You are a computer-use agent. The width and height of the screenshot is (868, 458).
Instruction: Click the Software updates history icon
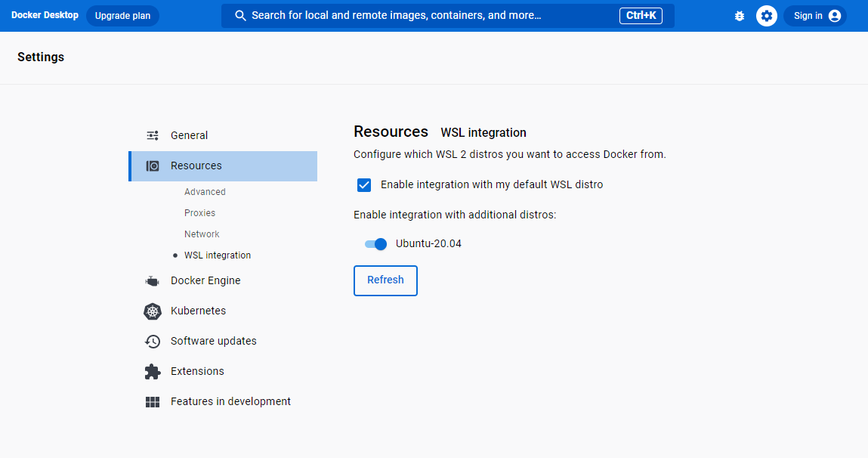153,341
